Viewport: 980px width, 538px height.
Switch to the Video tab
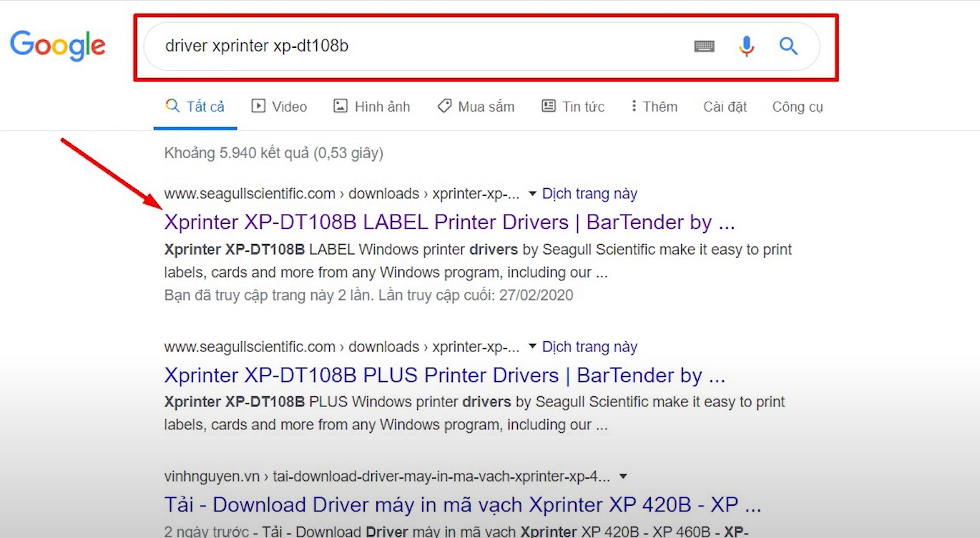[x=279, y=107]
